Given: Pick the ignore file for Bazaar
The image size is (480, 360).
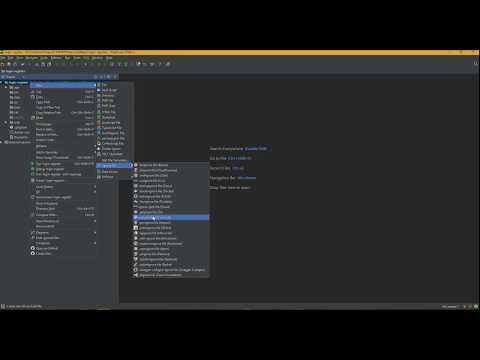Looking at the screenshot, I should pos(171,165).
